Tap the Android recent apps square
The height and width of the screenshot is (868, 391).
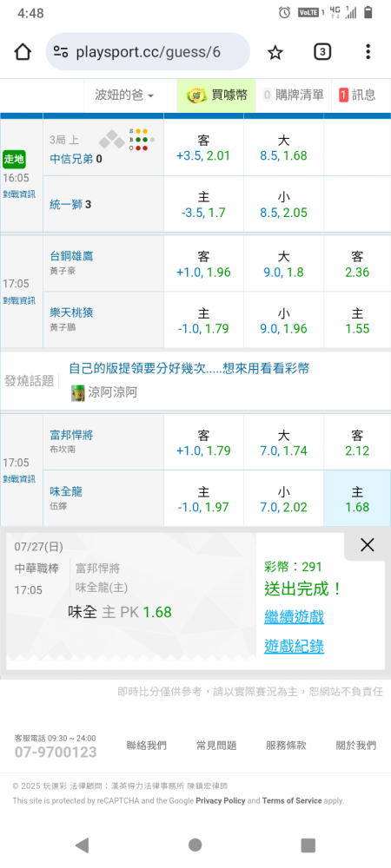coord(308,845)
